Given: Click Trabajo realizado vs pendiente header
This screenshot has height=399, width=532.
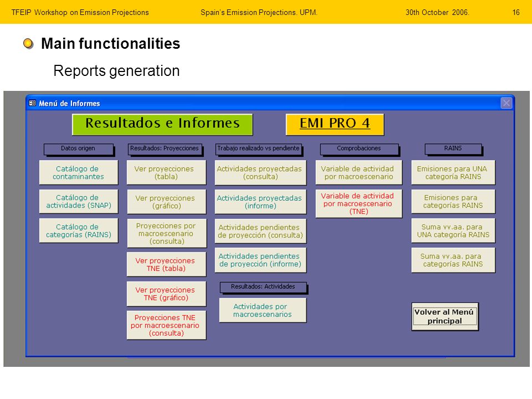Looking at the screenshot, I should (x=259, y=149).
